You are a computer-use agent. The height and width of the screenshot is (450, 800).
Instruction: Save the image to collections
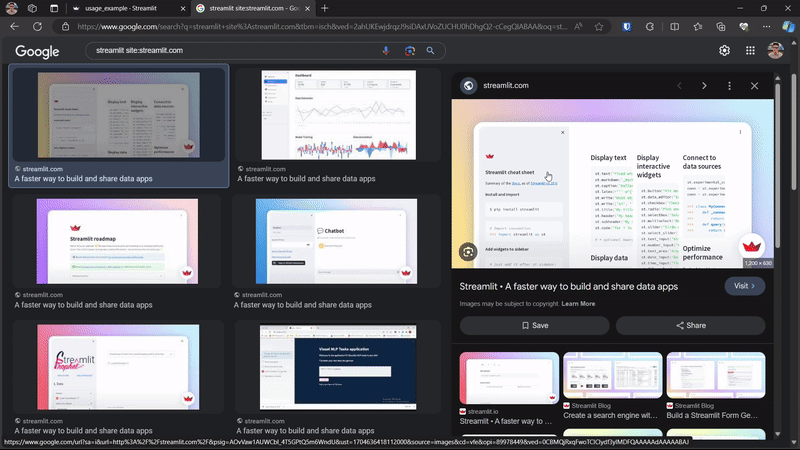click(534, 325)
